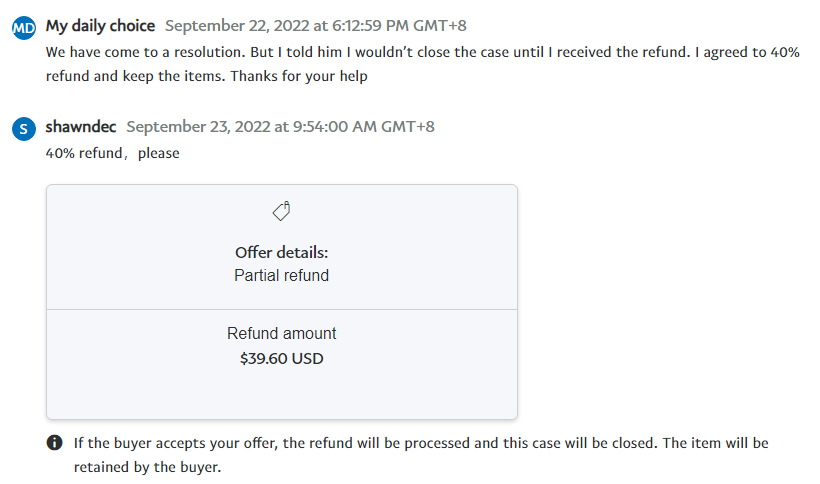The image size is (820, 484).
Task: Click the empty bottom area of offer card
Action: (281, 395)
